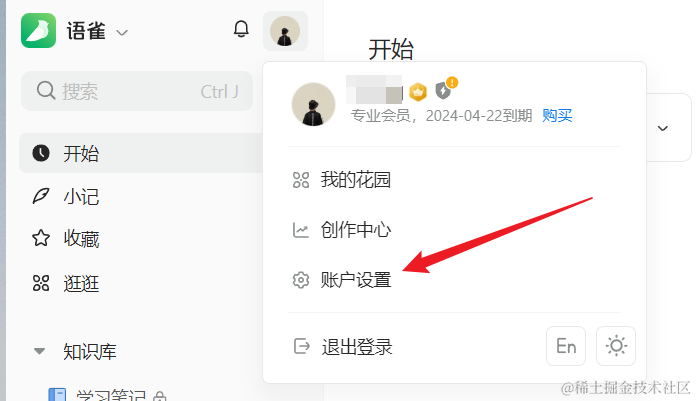Click the shield badge with warning dot

(x=445, y=88)
